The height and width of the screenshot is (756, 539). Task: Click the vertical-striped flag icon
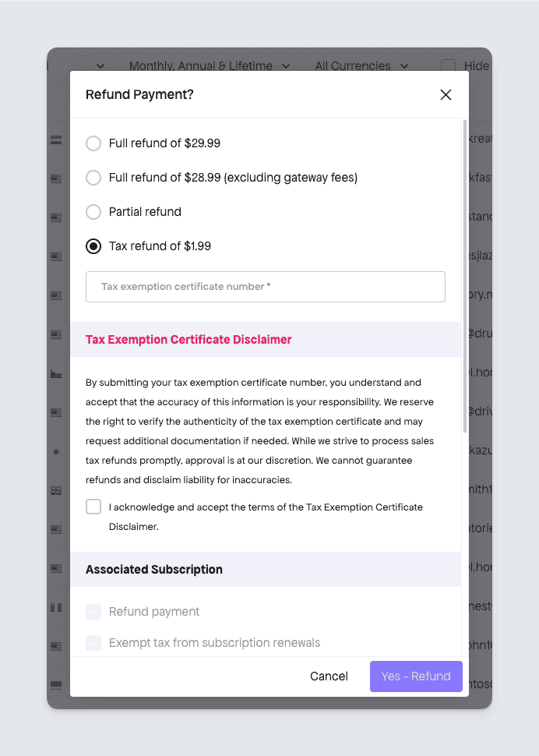(56, 607)
